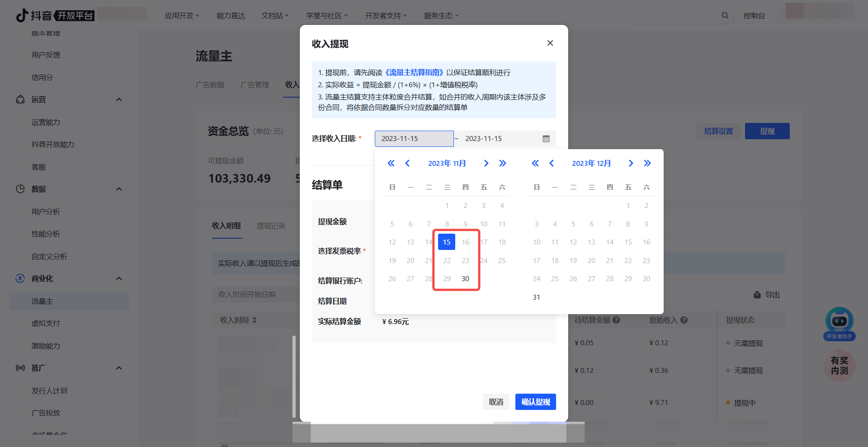
Task: Click the 抖音开放平台 logo
Action: [55, 15]
